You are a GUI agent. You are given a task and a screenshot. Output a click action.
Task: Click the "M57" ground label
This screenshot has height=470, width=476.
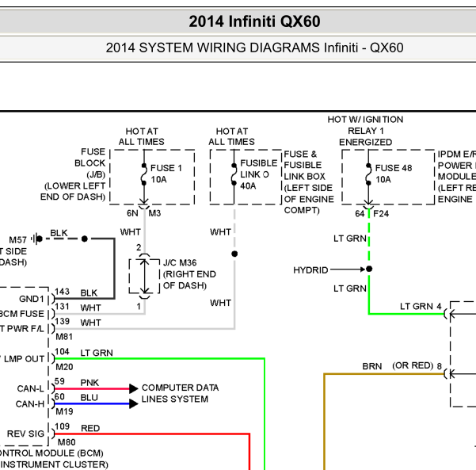[x=18, y=240]
